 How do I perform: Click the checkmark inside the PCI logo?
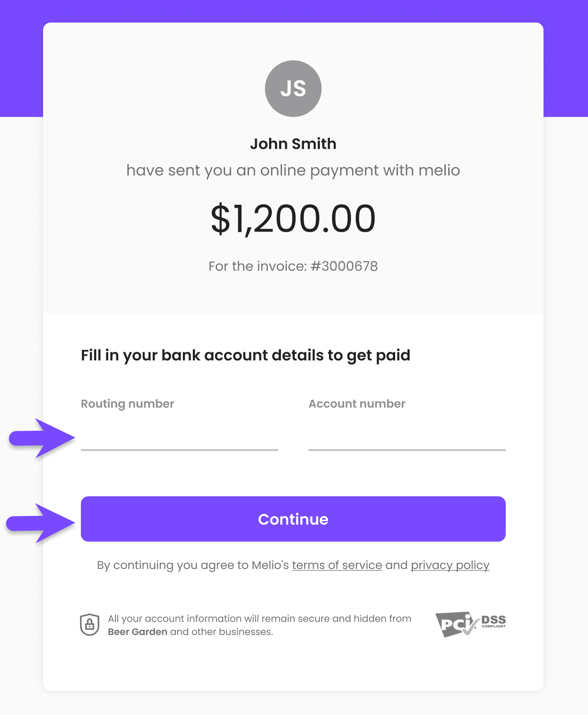[471, 627]
